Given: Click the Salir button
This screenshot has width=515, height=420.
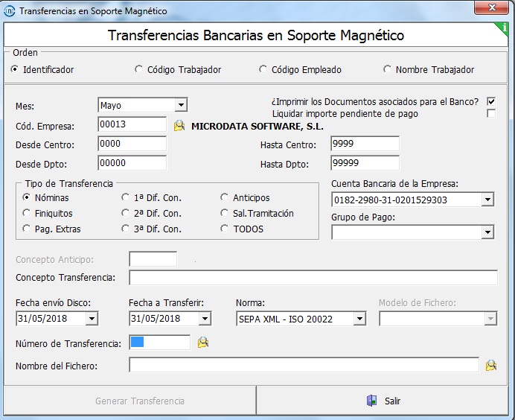Looking at the screenshot, I should click(x=385, y=401).
